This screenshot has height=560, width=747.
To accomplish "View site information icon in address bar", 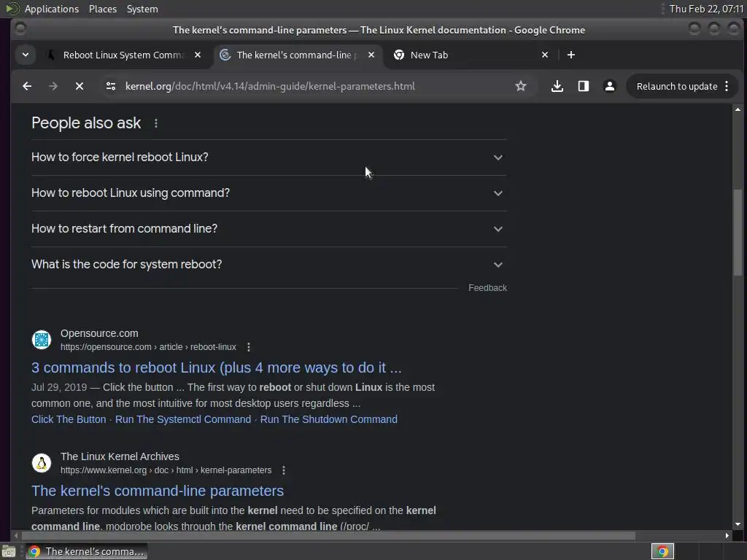I will (x=111, y=86).
